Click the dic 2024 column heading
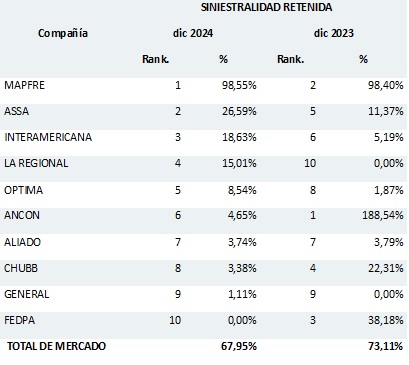 coord(193,33)
